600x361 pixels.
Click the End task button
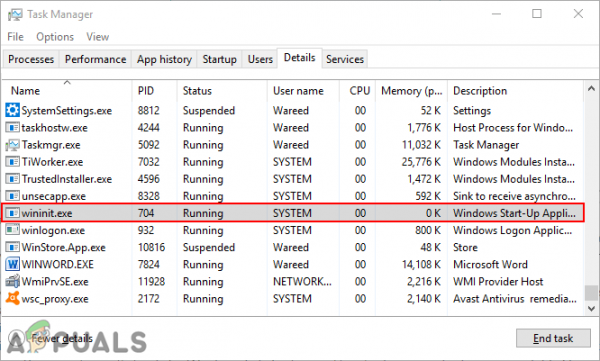click(553, 338)
